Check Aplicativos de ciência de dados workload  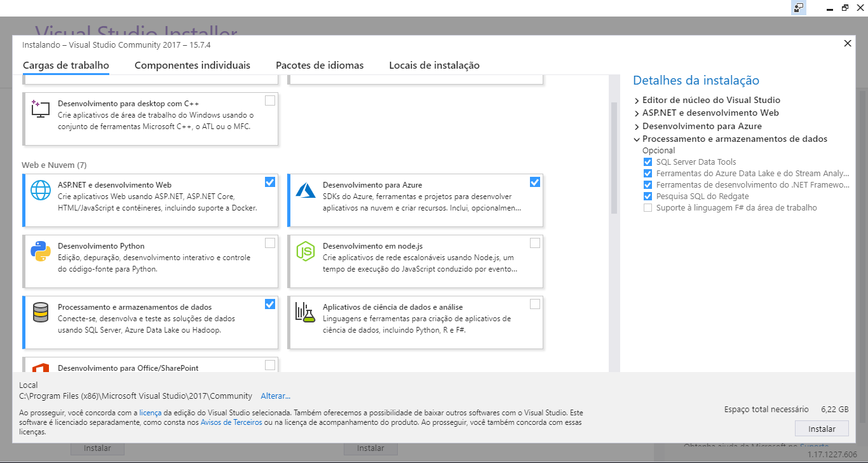click(x=535, y=304)
